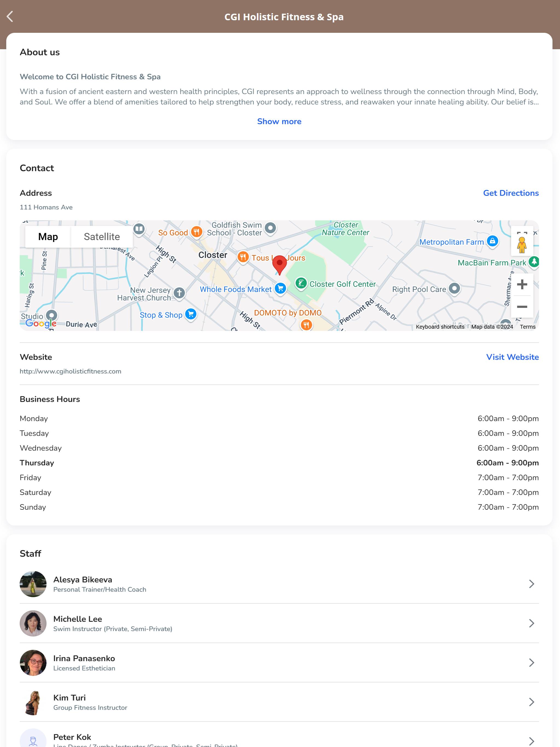Click the Closter Nature Center label

345,229
